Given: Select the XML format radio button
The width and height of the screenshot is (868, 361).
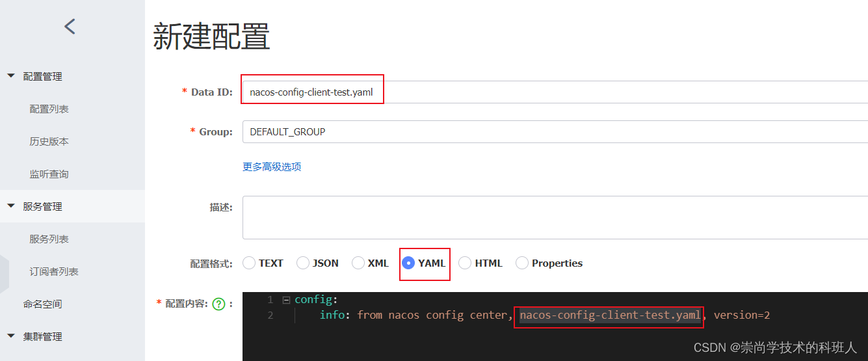Looking at the screenshot, I should [358, 263].
